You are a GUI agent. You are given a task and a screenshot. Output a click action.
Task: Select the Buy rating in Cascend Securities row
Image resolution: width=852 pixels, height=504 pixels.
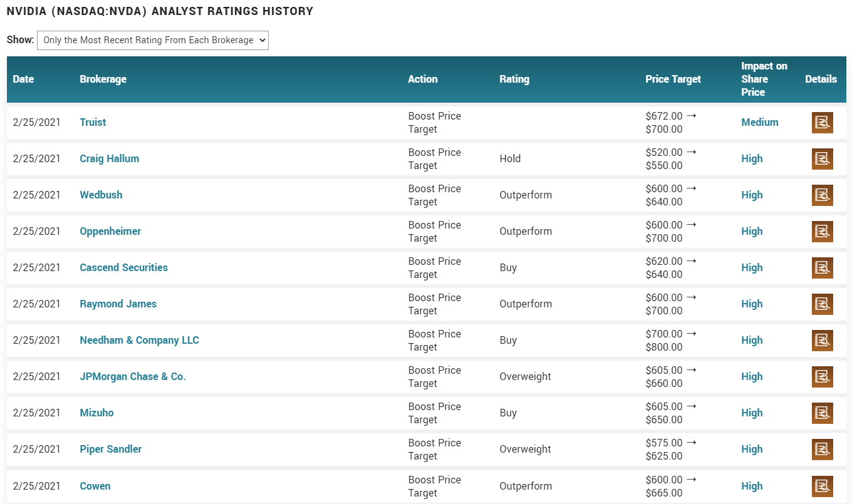pyautogui.click(x=508, y=267)
